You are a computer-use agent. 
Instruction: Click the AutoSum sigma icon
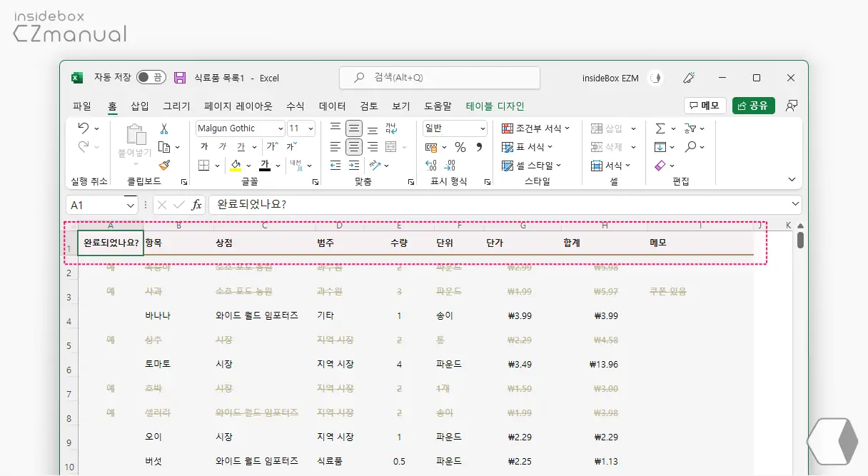[x=660, y=128]
